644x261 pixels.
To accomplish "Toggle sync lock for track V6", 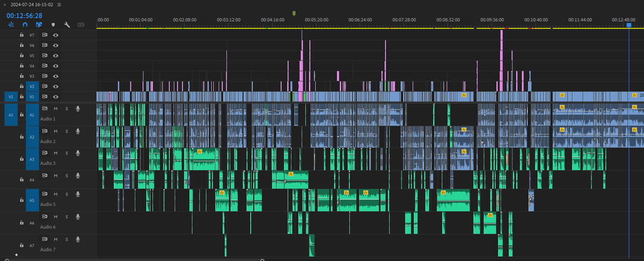I will coord(45,45).
